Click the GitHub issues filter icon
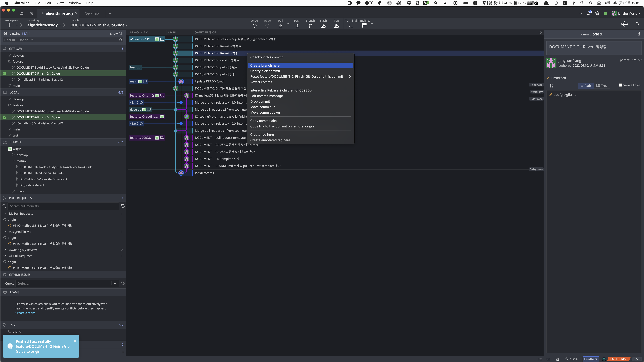This screenshot has height=362, width=644. (123, 283)
